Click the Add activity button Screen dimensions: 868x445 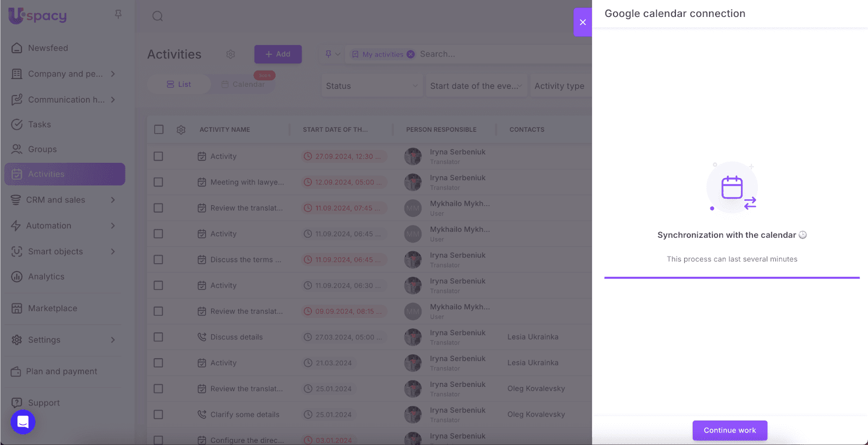[278, 54]
